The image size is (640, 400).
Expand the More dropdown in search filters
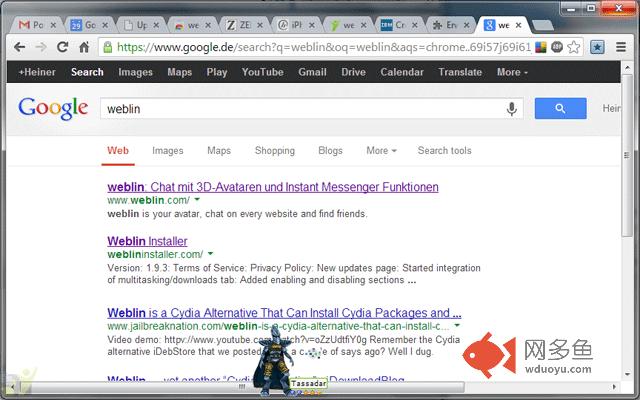pyautogui.click(x=380, y=151)
